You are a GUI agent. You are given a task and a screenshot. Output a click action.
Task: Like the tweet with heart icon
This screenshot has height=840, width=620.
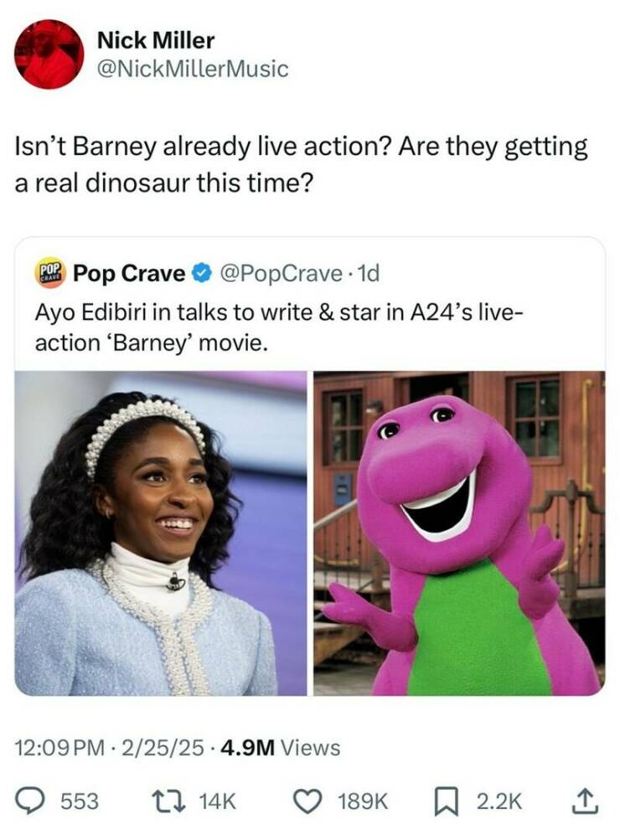point(308,801)
